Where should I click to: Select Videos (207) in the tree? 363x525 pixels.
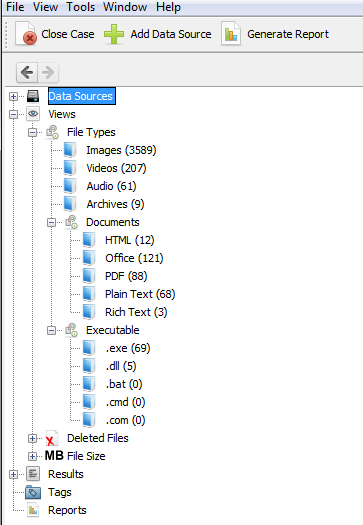(116, 168)
